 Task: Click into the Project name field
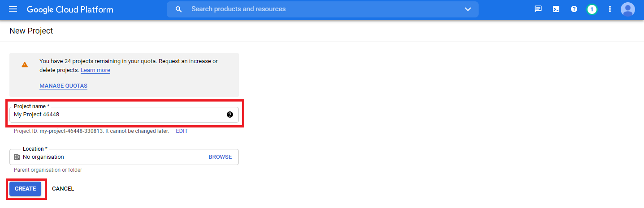(x=124, y=115)
